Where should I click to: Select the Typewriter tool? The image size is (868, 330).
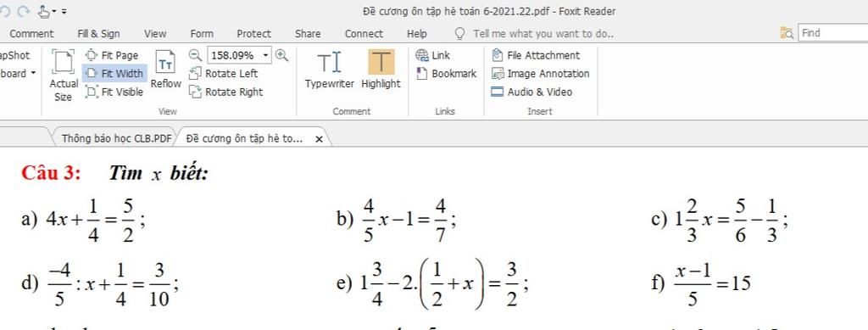(x=330, y=70)
